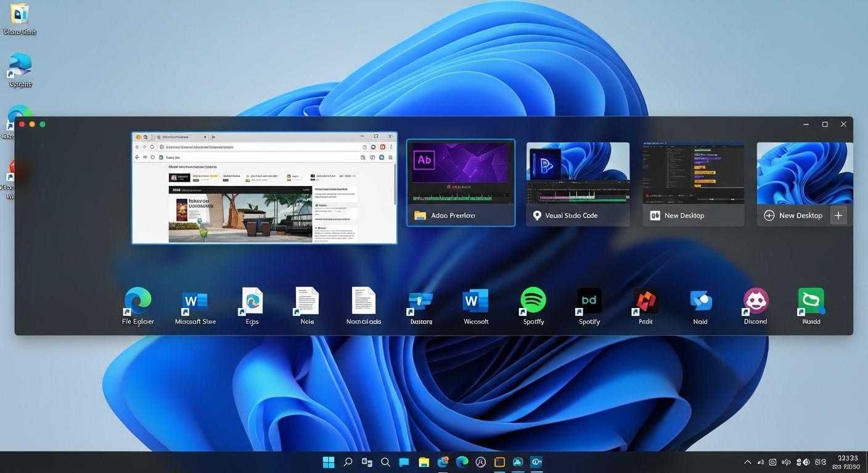Screen dimensions: 868x473
Task: Create a New Desktop with the plus button
Action: (838, 215)
